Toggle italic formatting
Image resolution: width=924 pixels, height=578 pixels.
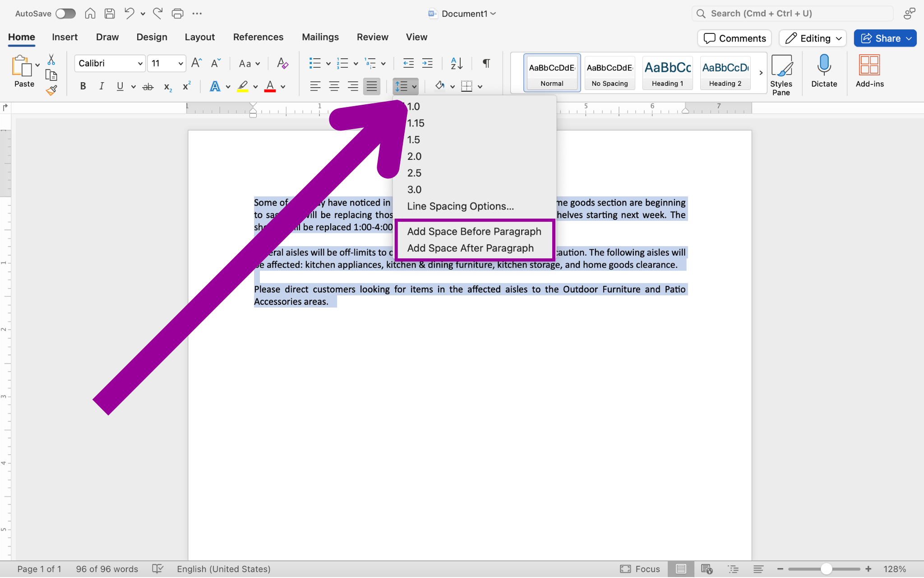(102, 86)
